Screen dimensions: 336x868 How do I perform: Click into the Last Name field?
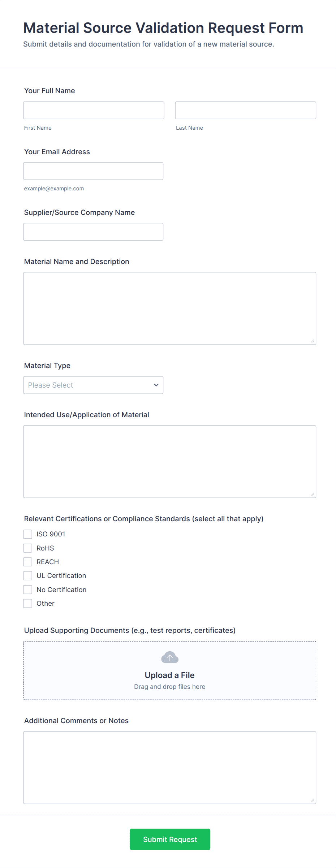click(245, 110)
